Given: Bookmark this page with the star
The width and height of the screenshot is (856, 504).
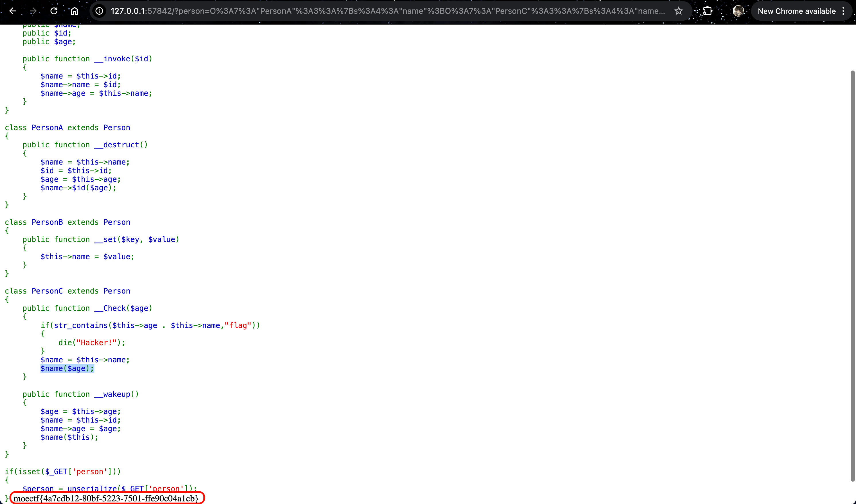Looking at the screenshot, I should click(678, 11).
